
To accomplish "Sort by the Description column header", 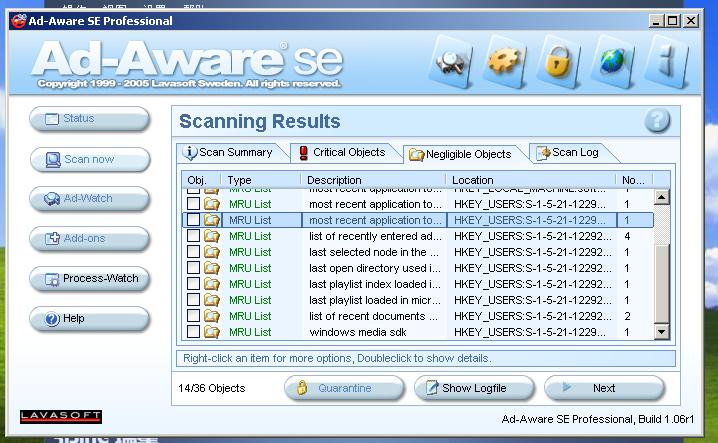I will (373, 180).
